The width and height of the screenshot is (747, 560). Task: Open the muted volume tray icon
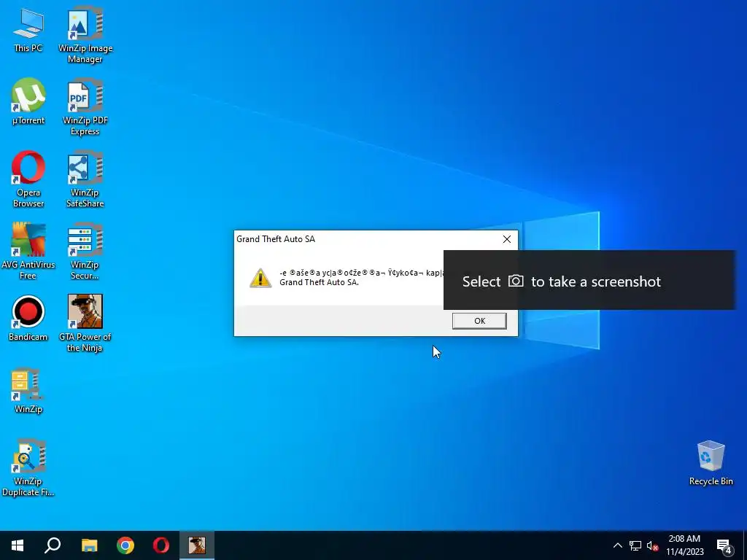click(653, 545)
